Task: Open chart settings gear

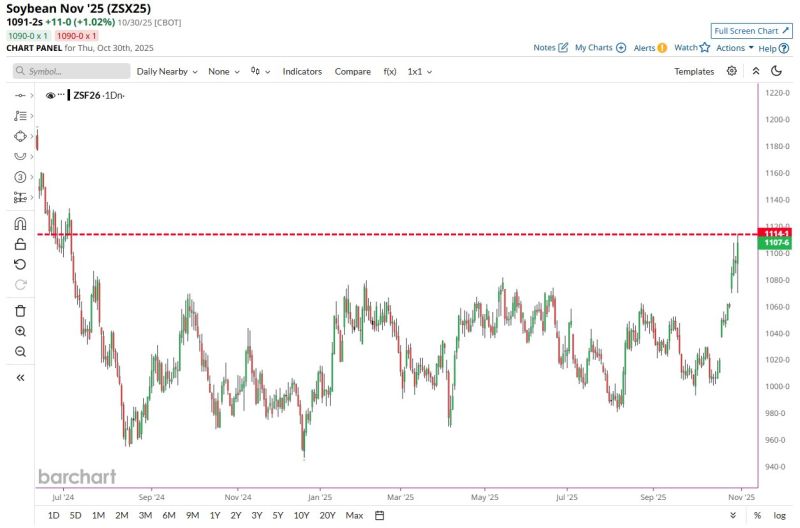Action: point(732,71)
